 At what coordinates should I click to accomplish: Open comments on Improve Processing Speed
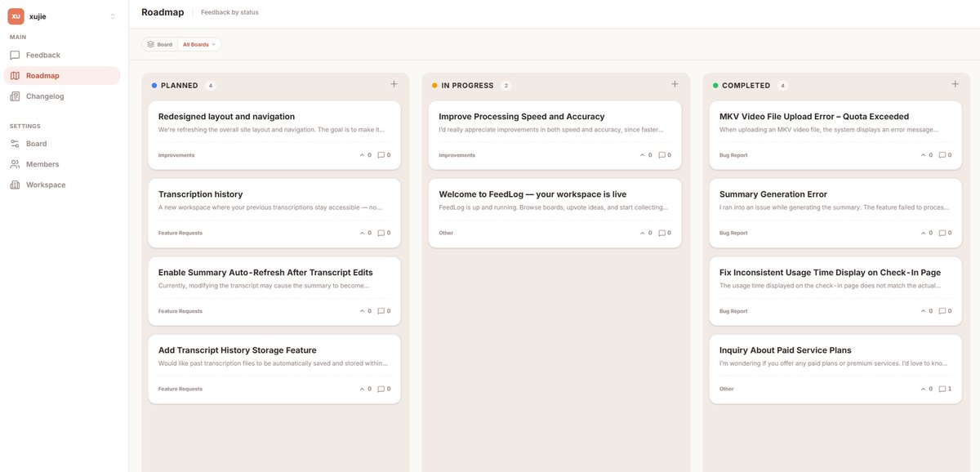point(665,155)
